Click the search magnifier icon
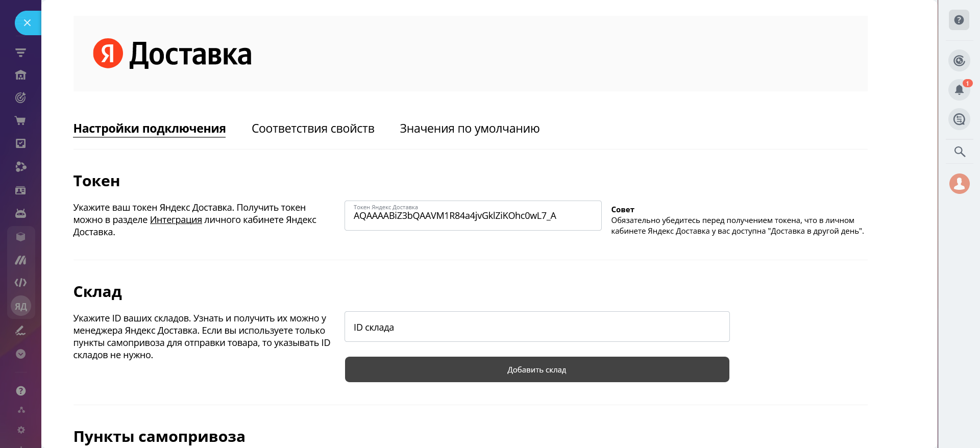The width and height of the screenshot is (980, 448). 960,152
